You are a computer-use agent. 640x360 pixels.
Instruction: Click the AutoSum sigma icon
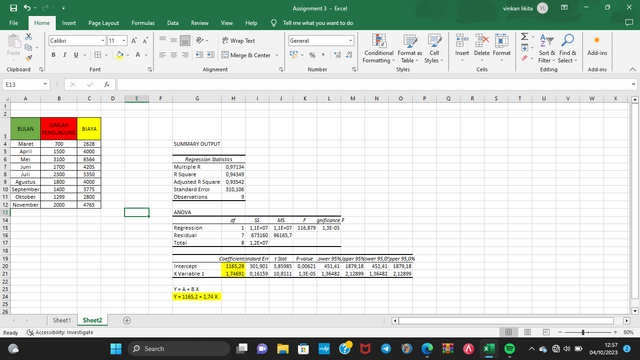pos(524,37)
